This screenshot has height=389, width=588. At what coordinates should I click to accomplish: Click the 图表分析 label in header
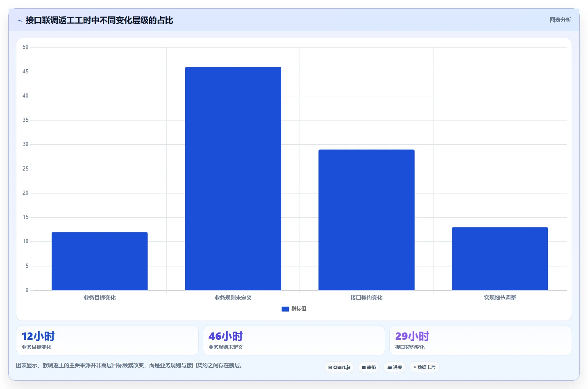pos(560,20)
